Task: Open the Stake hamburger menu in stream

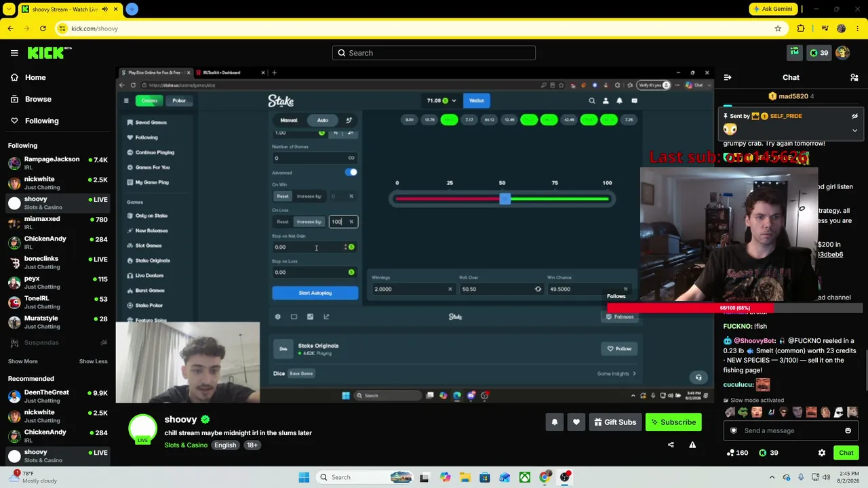Action: pyautogui.click(x=126, y=101)
